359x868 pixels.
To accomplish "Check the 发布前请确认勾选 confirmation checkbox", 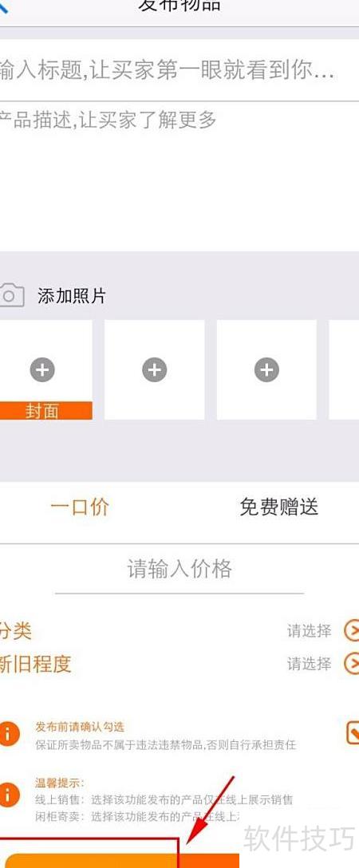I will coord(352,733).
